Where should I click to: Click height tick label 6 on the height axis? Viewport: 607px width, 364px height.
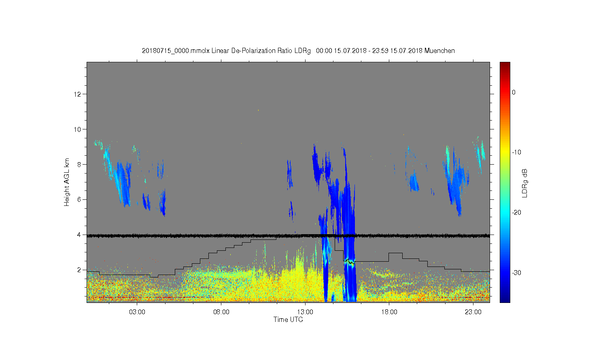point(79,199)
